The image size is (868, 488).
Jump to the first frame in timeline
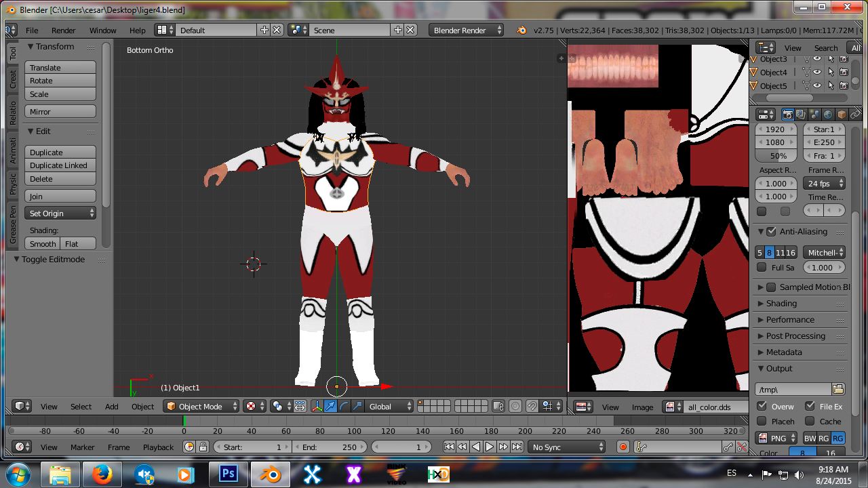pyautogui.click(x=449, y=447)
